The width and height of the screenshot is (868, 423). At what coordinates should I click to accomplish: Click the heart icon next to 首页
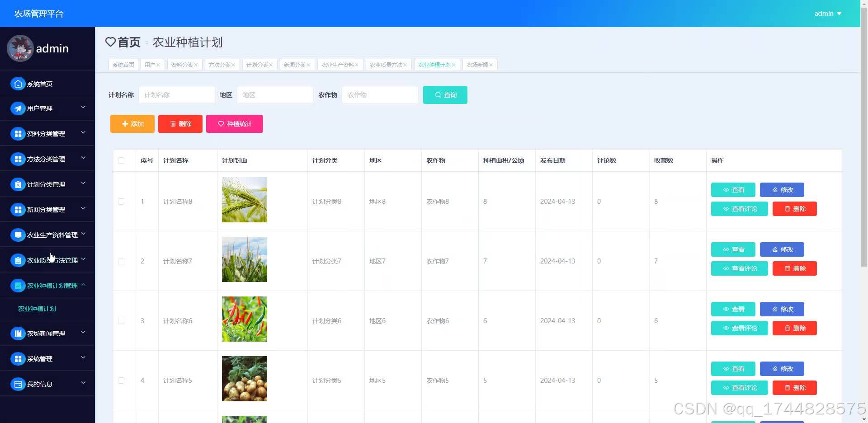[110, 42]
